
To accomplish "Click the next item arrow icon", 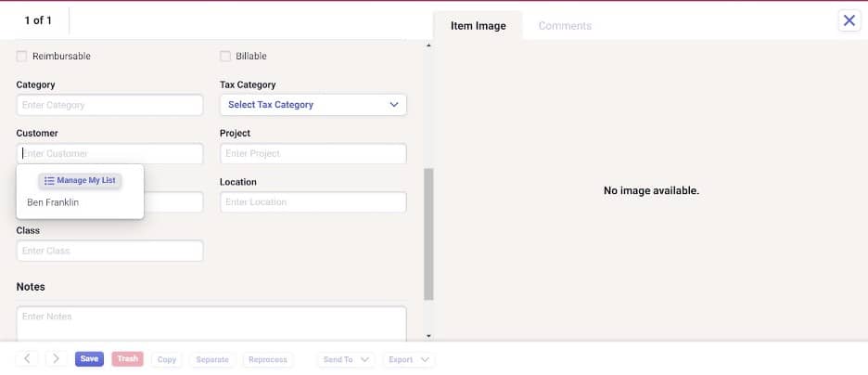I will point(56,359).
